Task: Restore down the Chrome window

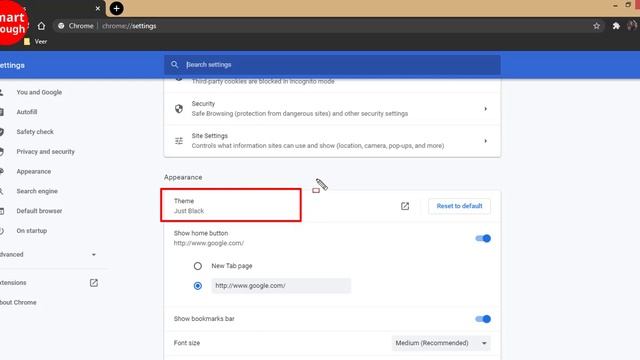Action: tap(628, 5)
